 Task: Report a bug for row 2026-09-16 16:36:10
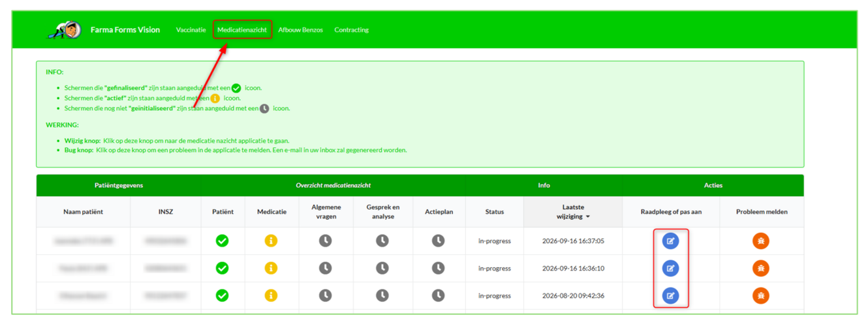[x=761, y=268]
